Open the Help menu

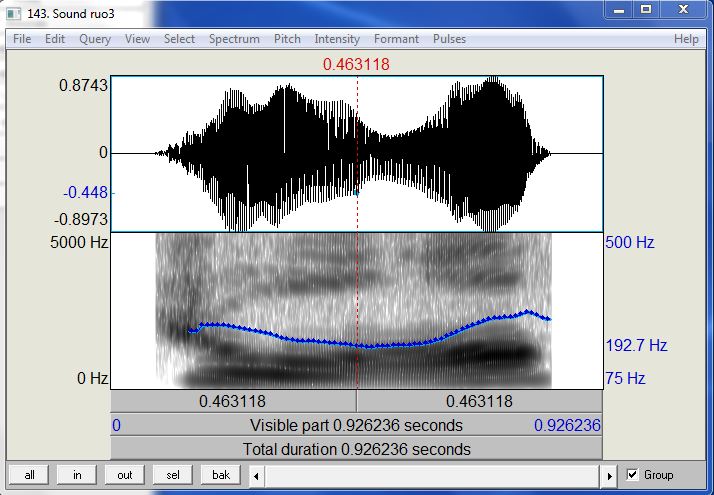tap(686, 39)
